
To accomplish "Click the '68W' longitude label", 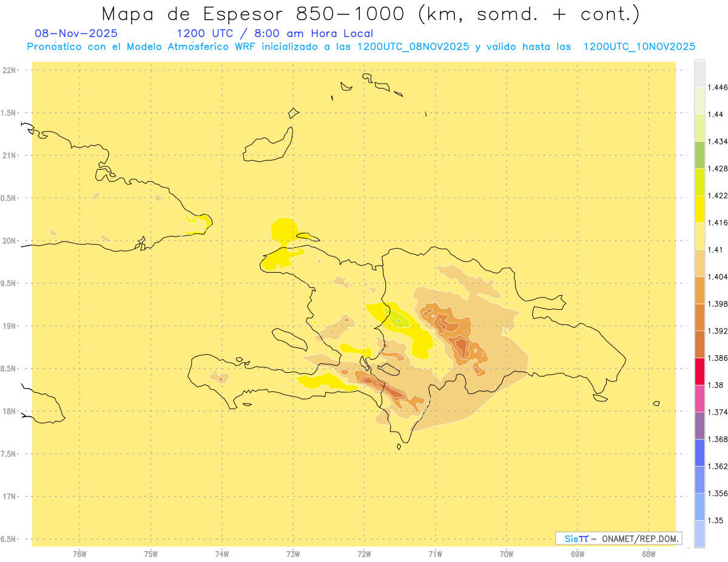I will (x=649, y=554).
